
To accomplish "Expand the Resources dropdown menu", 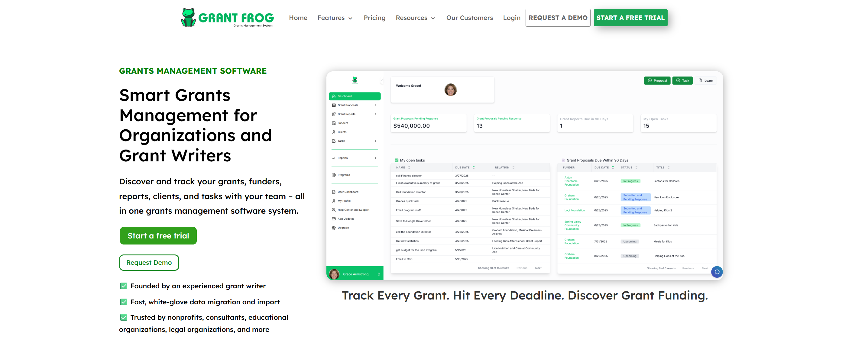I will point(415,18).
